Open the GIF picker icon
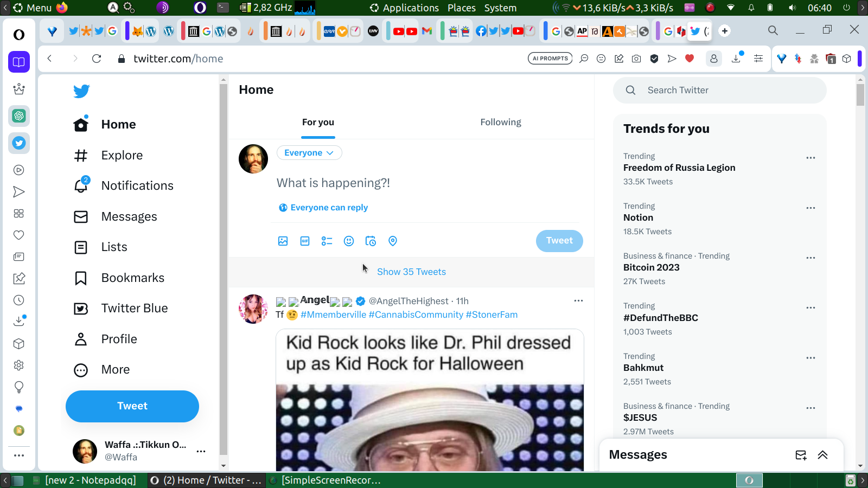Image resolution: width=868 pixels, height=488 pixels. point(305,241)
